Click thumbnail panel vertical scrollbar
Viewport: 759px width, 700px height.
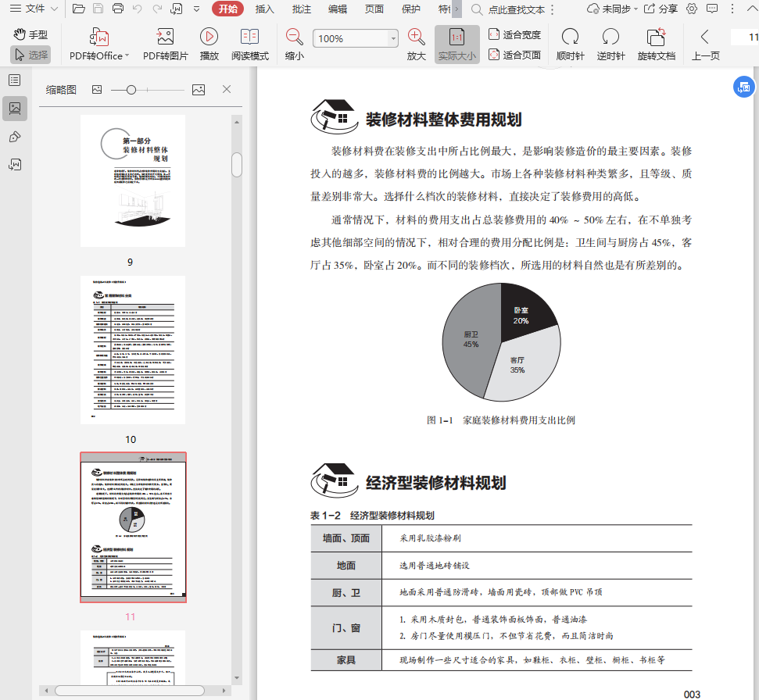[237, 165]
